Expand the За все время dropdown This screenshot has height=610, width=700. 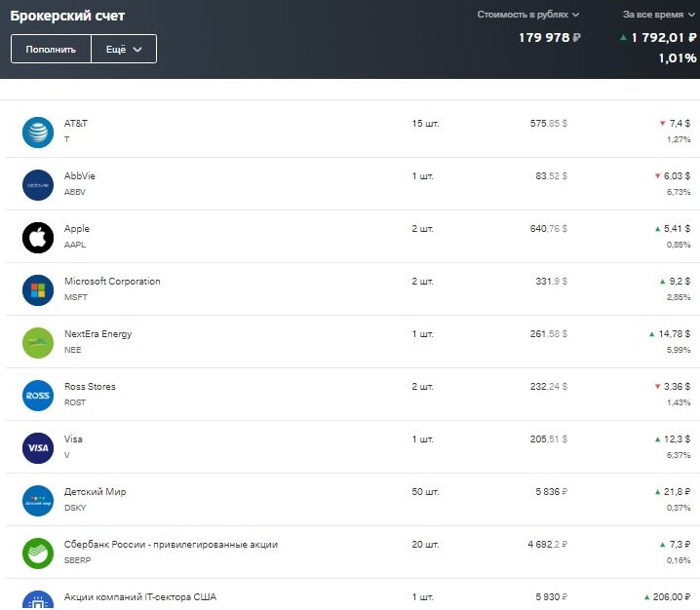pos(659,15)
